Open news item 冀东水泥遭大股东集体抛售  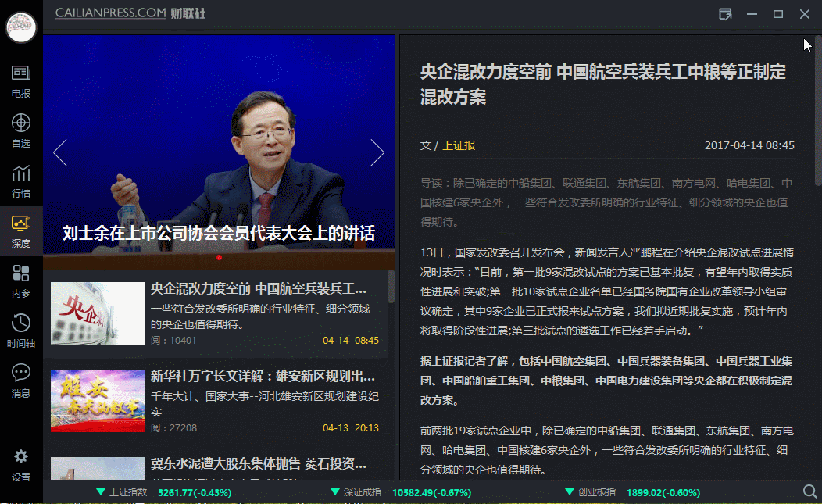259,463
